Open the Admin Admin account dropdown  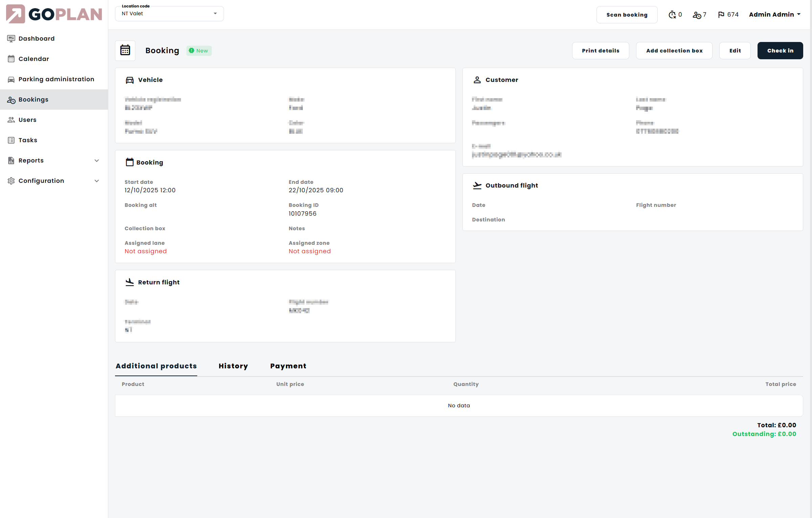point(774,15)
